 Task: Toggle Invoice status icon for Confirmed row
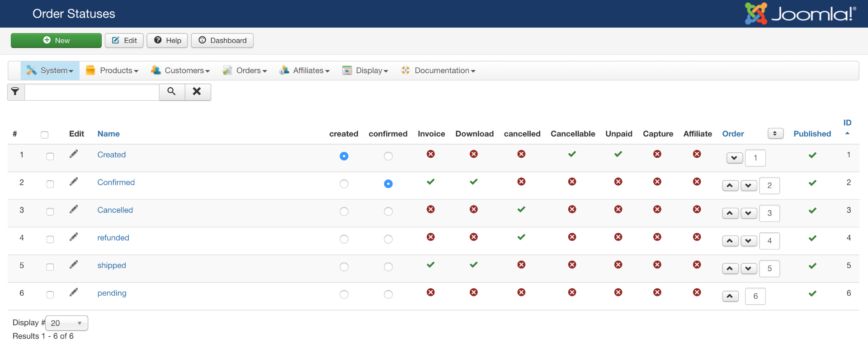pyautogui.click(x=430, y=182)
